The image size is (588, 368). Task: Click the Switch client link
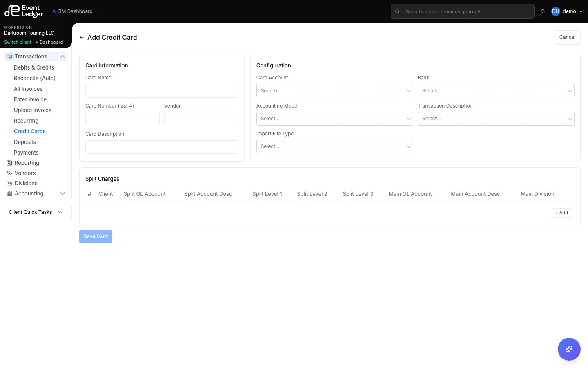coord(18,42)
